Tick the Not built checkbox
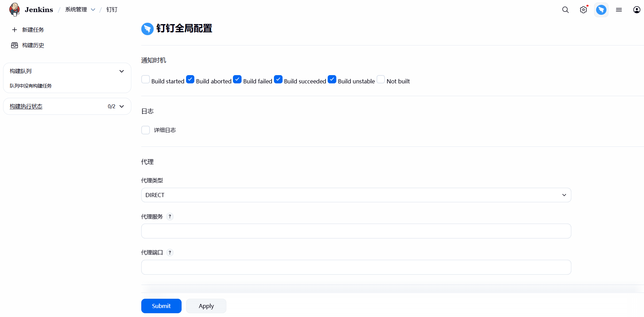Viewport: 644px width, 317px height. (x=381, y=80)
